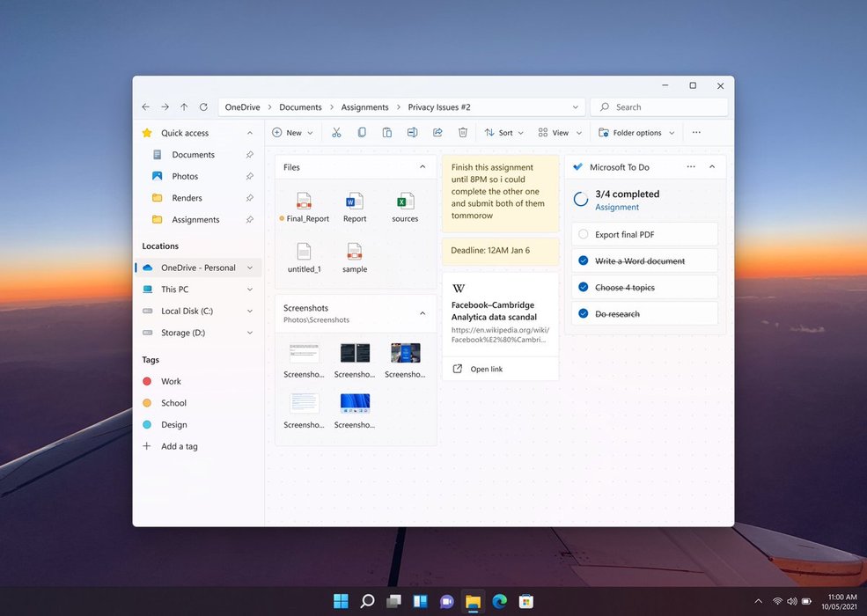Open the Sort dropdown menu
867x616 pixels.
pos(504,133)
